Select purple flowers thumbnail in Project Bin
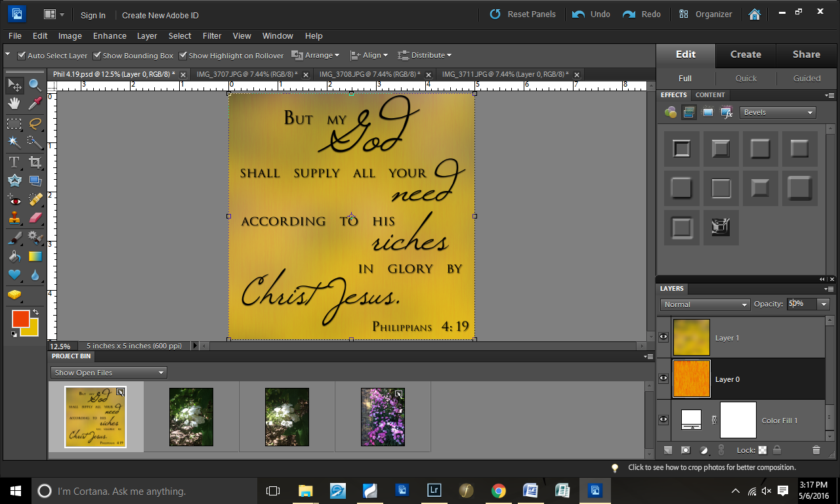840x504 pixels. tap(383, 417)
